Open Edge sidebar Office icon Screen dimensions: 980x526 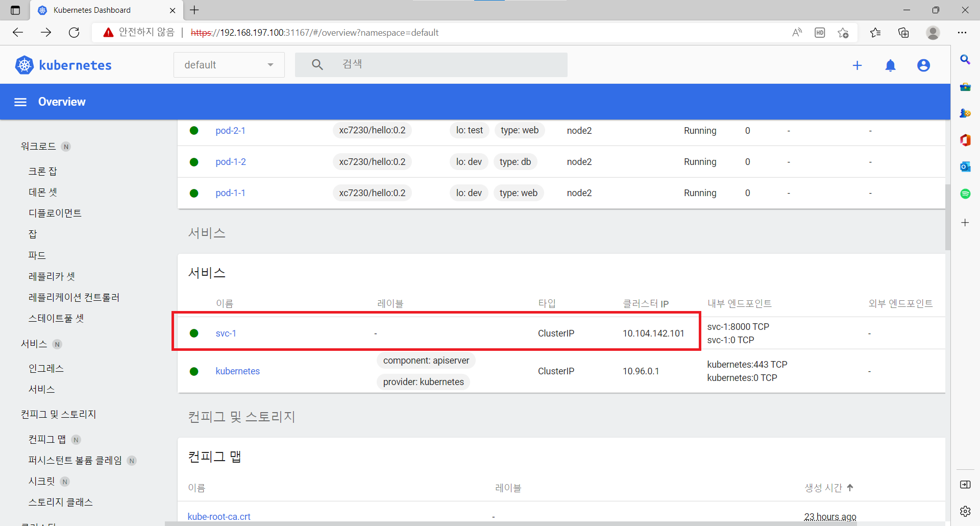pos(965,140)
